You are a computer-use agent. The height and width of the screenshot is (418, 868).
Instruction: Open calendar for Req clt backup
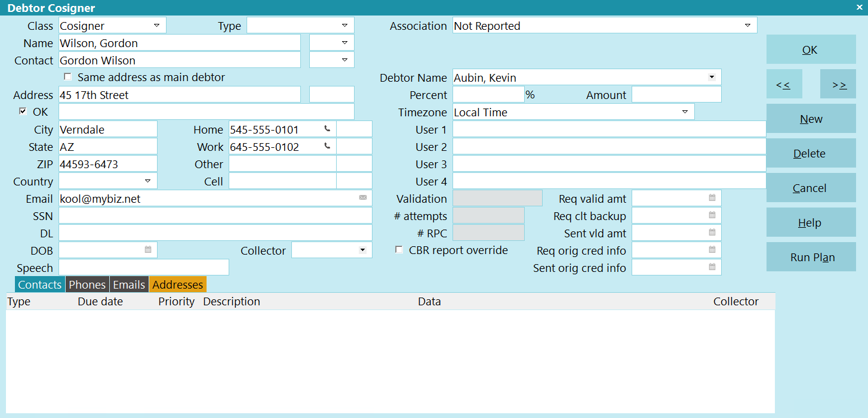712,215
